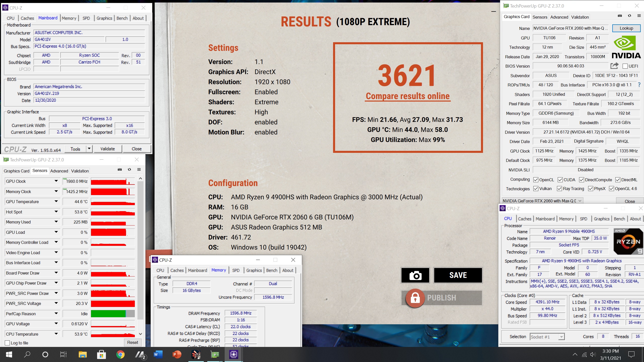The height and width of the screenshot is (362, 644).
Task: Click the SAVE button
Action: pyautogui.click(x=458, y=275)
